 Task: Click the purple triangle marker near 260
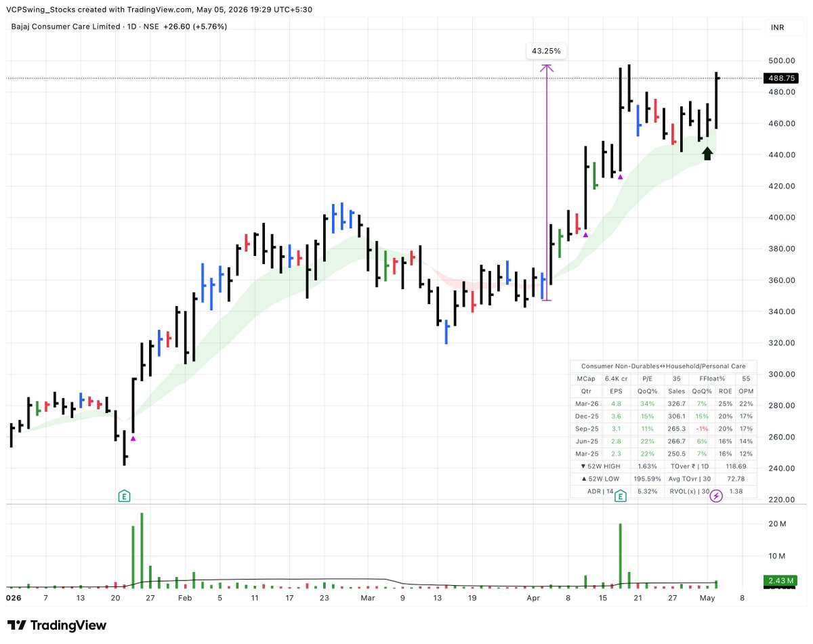click(133, 438)
